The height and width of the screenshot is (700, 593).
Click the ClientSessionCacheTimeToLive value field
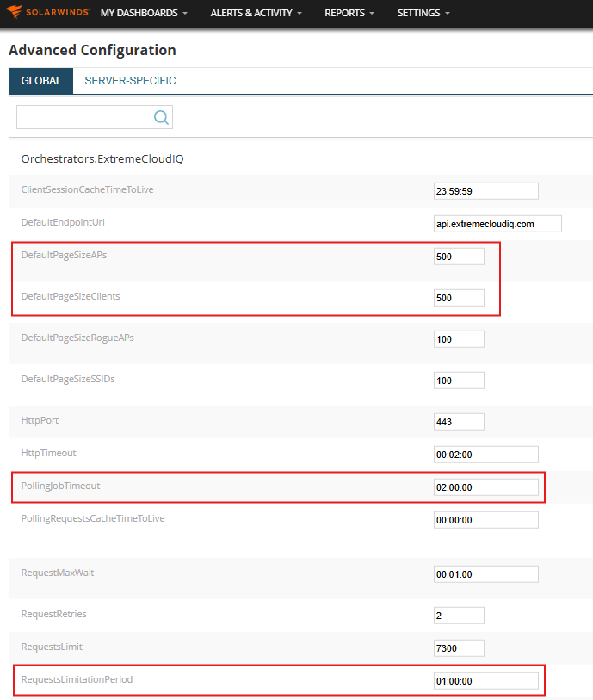(486, 191)
